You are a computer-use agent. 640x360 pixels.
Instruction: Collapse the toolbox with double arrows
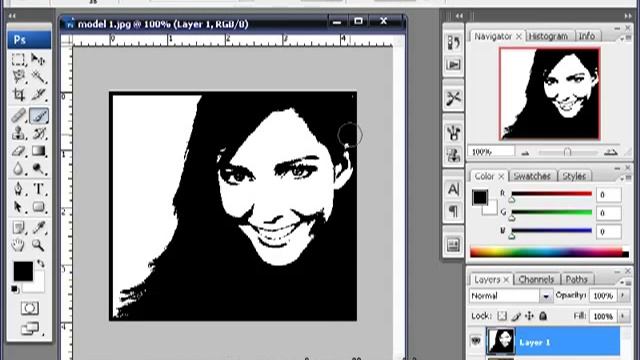[x=12, y=16]
